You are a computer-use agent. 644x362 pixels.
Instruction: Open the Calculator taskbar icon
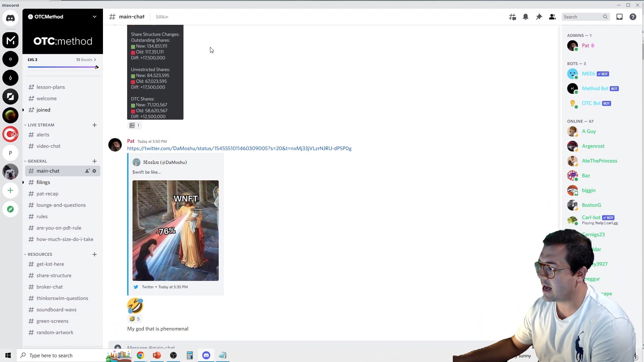[190, 355]
